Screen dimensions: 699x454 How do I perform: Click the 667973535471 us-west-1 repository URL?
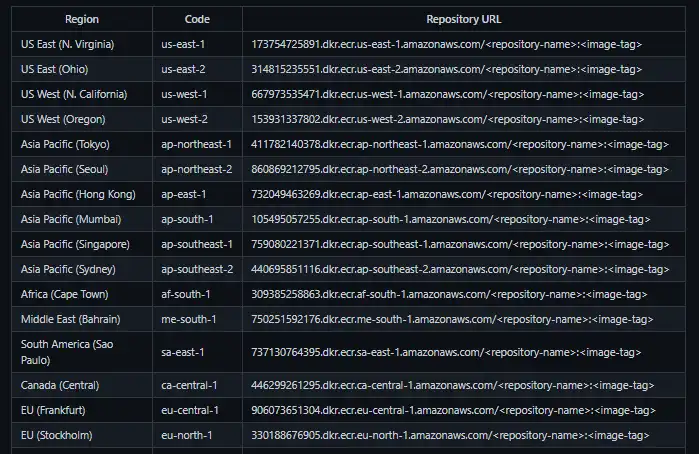click(x=448, y=94)
